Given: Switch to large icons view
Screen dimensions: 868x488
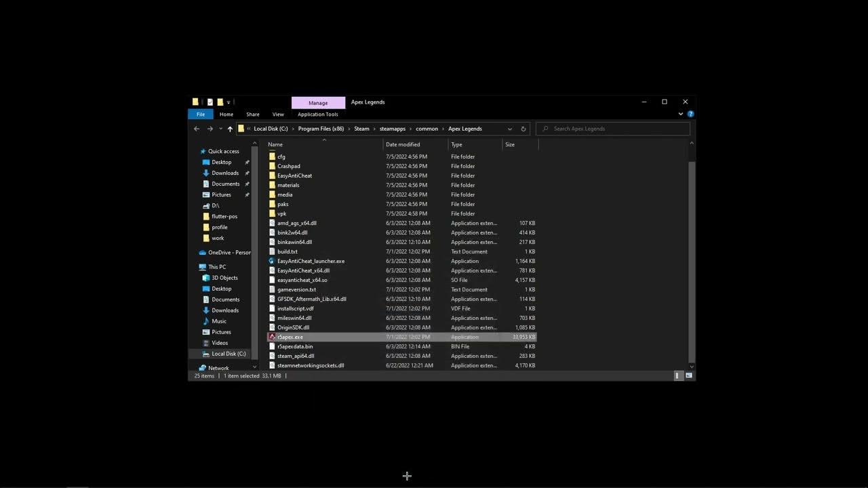Looking at the screenshot, I should [x=689, y=375].
